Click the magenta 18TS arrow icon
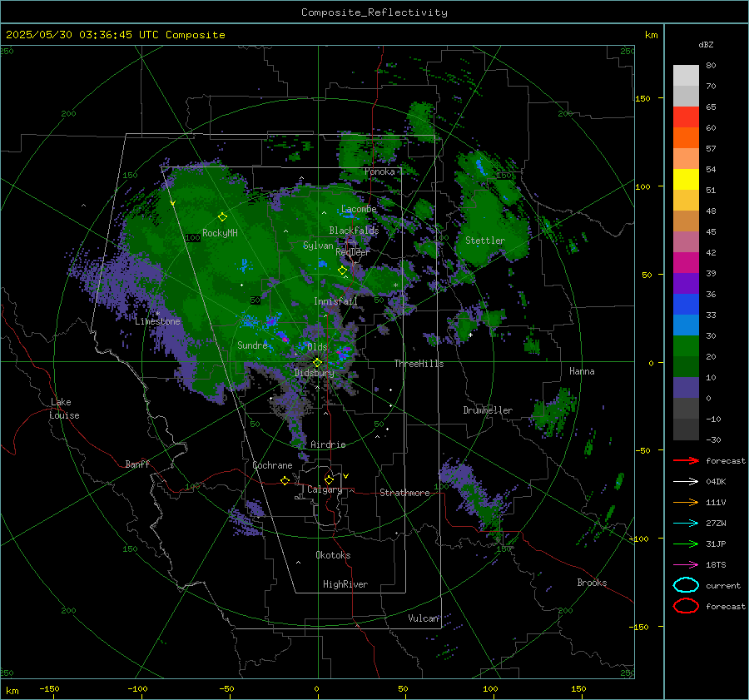 click(x=686, y=565)
